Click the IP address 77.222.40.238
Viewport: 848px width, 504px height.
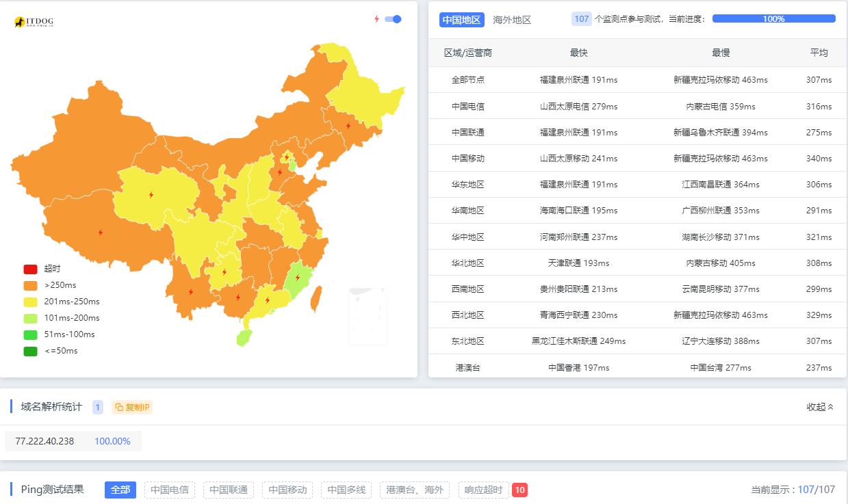point(44,441)
